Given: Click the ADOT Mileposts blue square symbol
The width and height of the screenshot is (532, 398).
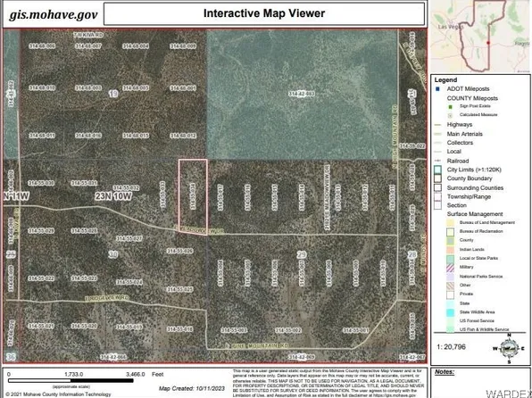Looking at the screenshot, I should pos(438,89).
